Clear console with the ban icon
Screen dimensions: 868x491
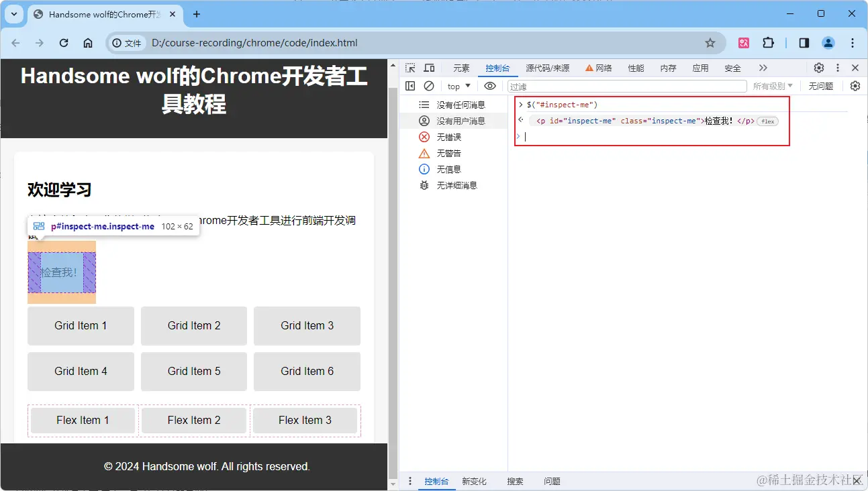(x=429, y=86)
